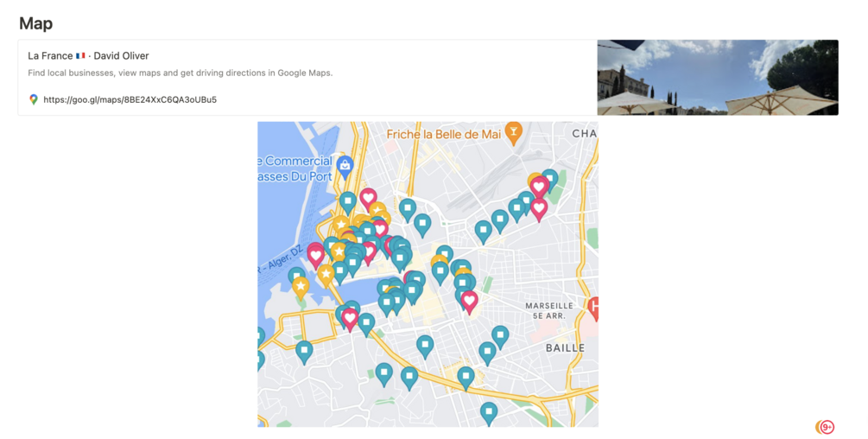Click the teal pin directly above the BAILLE label
The width and height of the screenshot is (868, 439).
pos(500,335)
